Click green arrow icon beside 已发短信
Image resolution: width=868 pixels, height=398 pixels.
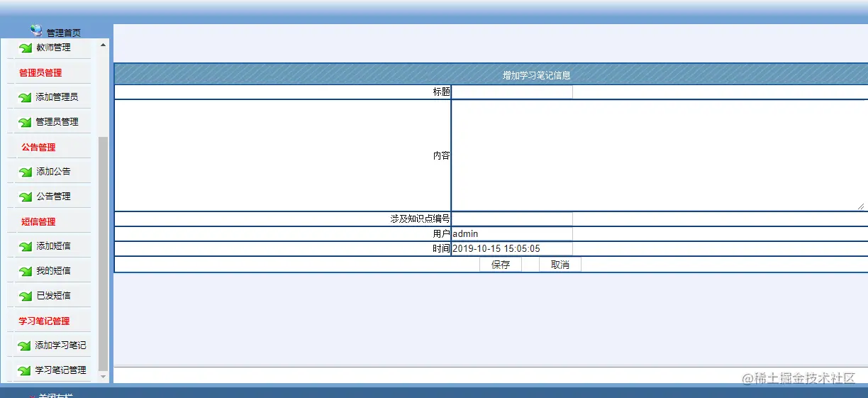pyautogui.click(x=26, y=297)
